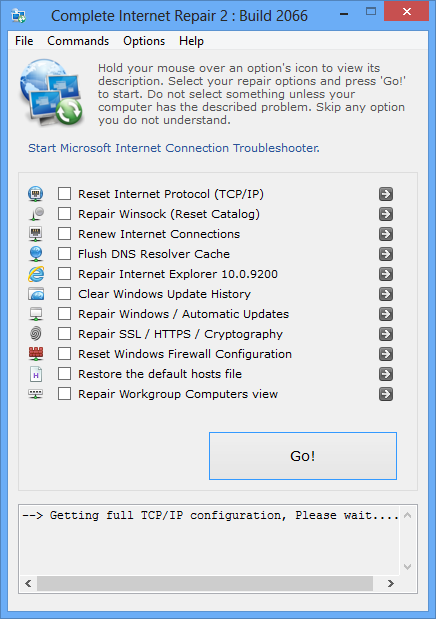The height and width of the screenshot is (619, 436).
Task: Start Microsoft Internet Connection Troubleshooter link
Action: [174, 148]
